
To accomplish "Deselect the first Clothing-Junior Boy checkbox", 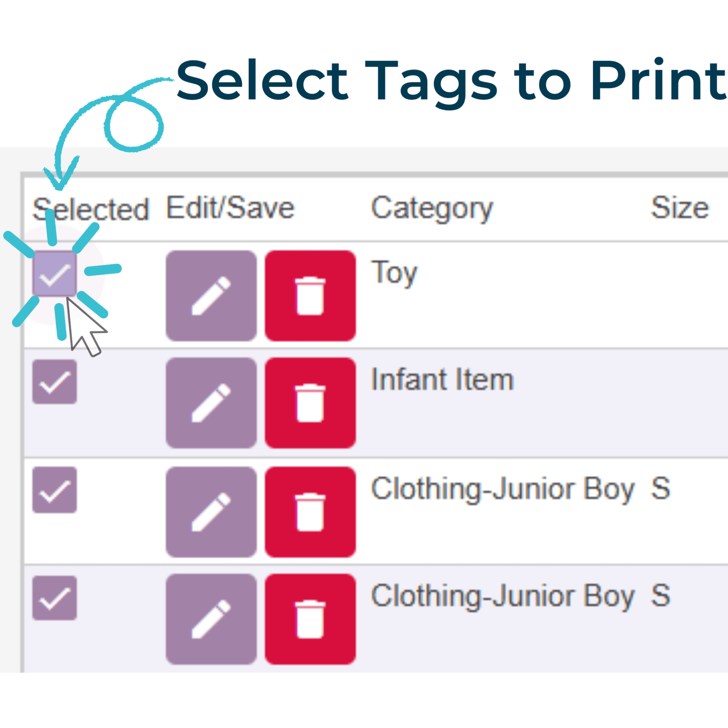I will [x=55, y=490].
